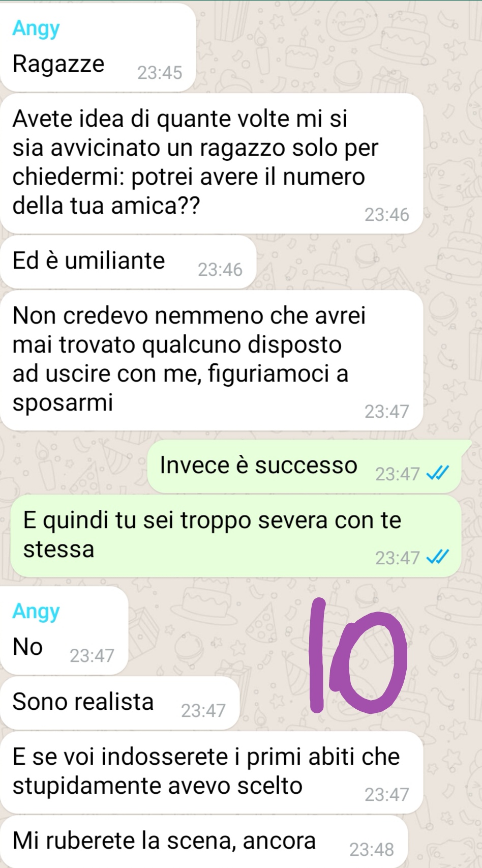Tap the 'E se voi indosserete' message
The width and height of the screenshot is (482, 868).
coord(212,772)
